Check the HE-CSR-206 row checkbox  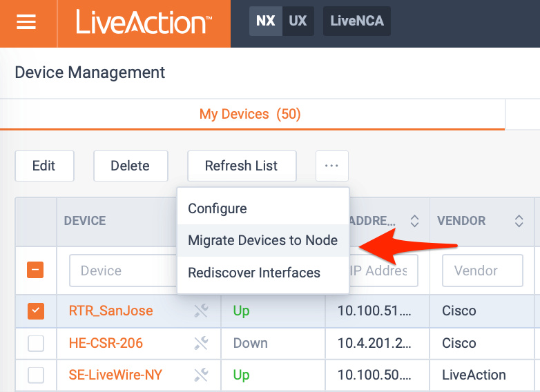[x=36, y=344]
